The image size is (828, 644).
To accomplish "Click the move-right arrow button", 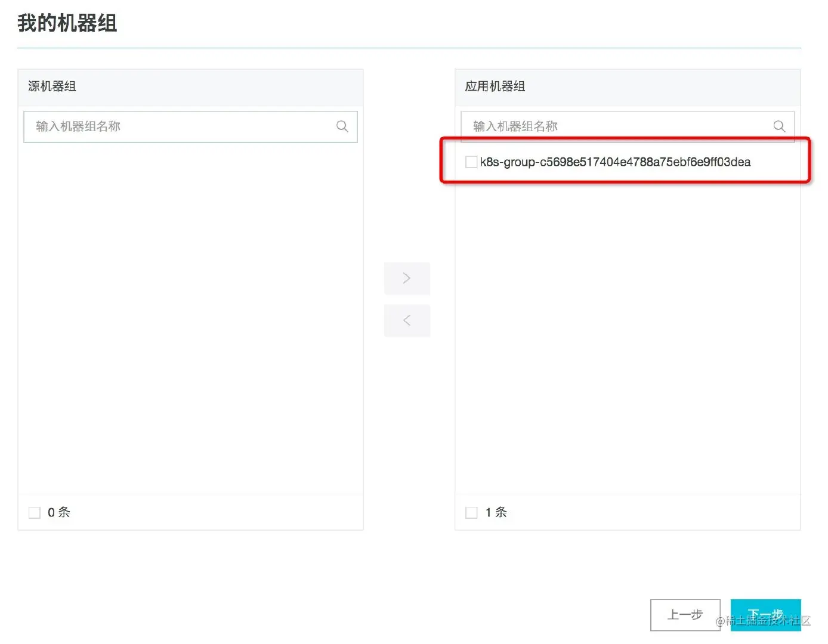I will click(x=407, y=278).
